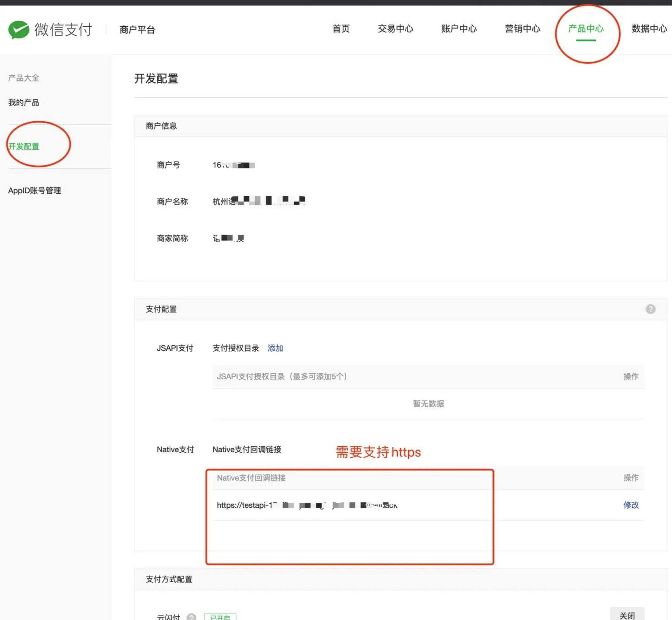Click the 商户平台 header text
This screenshot has width=672, height=620.
tap(137, 30)
